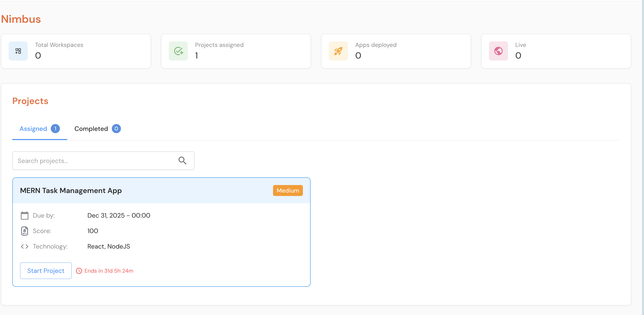This screenshot has width=644, height=315.
Task: Click the Nimbus heading
Action: pos(21,18)
